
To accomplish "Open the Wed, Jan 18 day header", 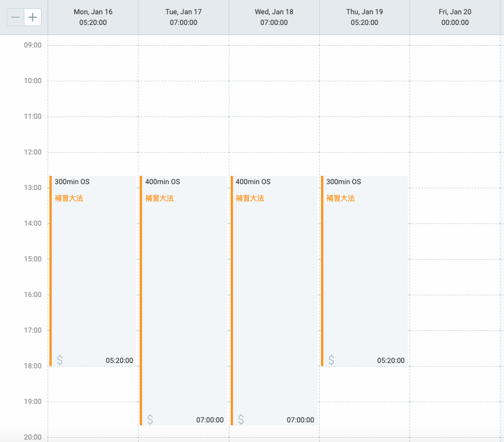I will [x=274, y=17].
